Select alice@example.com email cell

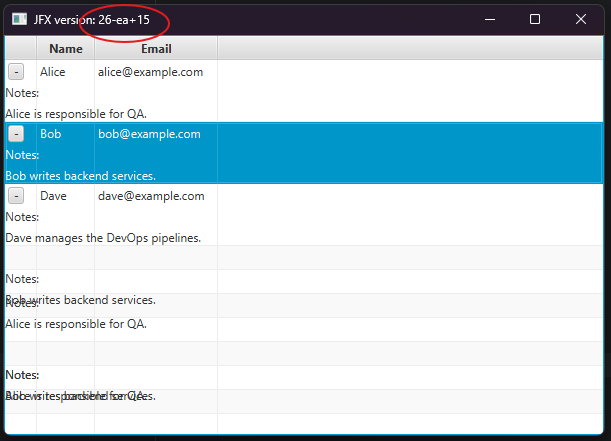(x=150, y=72)
